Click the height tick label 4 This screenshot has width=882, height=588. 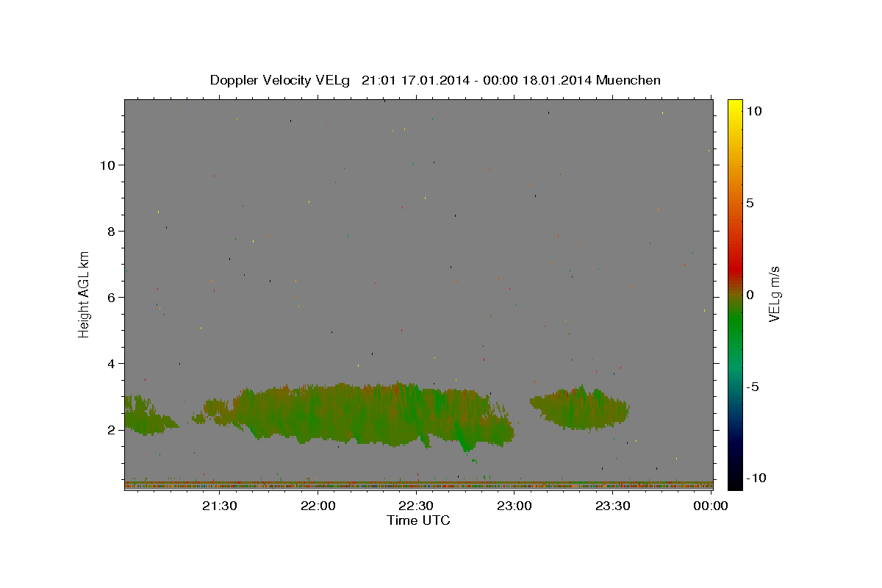(112, 364)
